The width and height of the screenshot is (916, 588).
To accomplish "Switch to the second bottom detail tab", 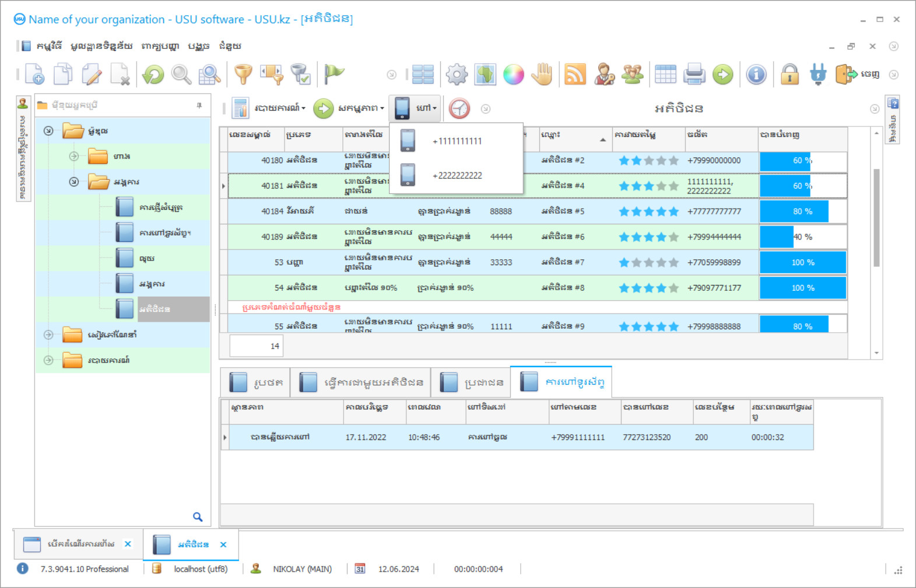I will [361, 382].
